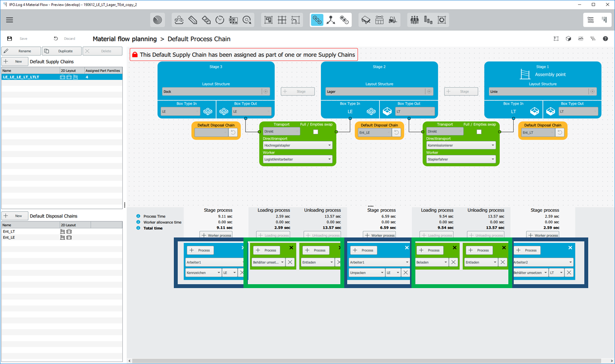Enable Full / Empties swap for Direkt transport
Screen dimensions: 615x364
316,132
